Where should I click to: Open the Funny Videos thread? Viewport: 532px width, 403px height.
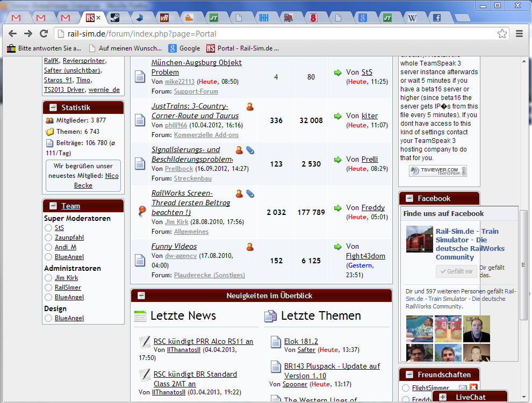[x=174, y=246]
